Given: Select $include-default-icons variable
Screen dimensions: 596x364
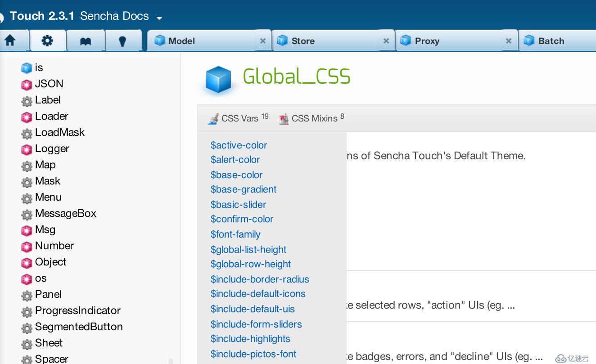Looking at the screenshot, I should [258, 294].
